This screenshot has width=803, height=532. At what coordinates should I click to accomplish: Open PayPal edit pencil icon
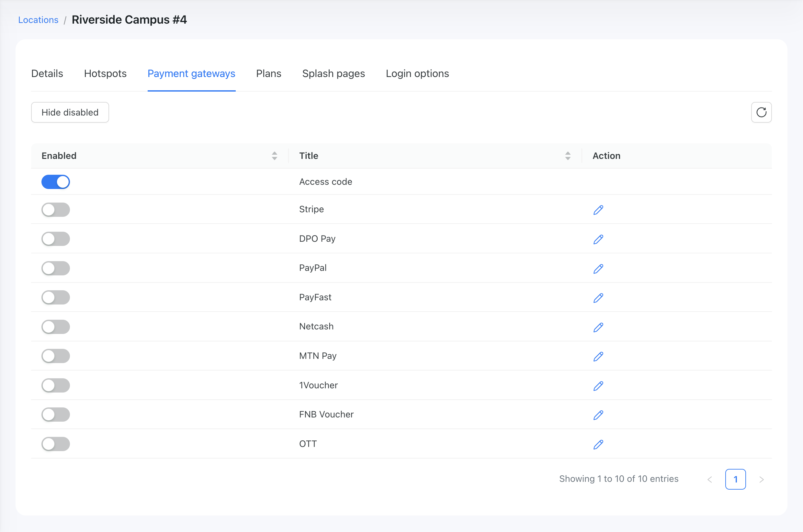coord(598,269)
